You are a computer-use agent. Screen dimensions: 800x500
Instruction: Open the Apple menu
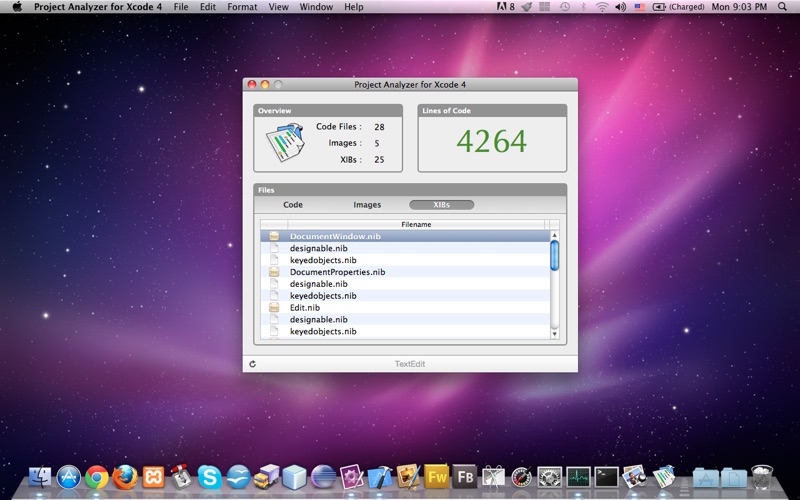(x=17, y=7)
